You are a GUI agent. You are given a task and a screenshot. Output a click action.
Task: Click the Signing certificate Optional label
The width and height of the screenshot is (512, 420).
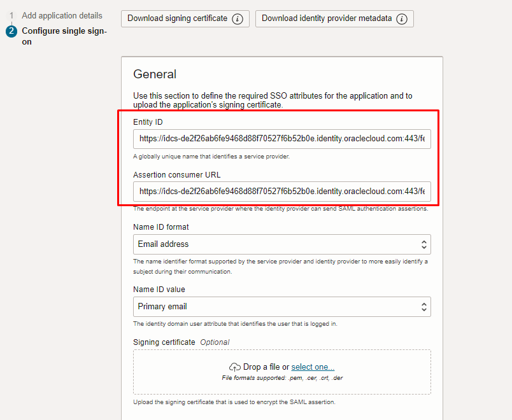tap(181, 342)
